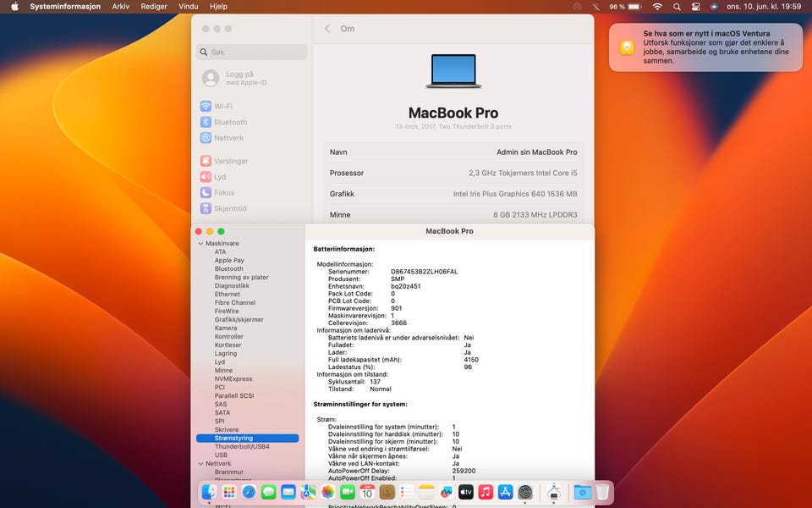Open Messages app in Dock
The image size is (812, 508).
(x=268, y=491)
